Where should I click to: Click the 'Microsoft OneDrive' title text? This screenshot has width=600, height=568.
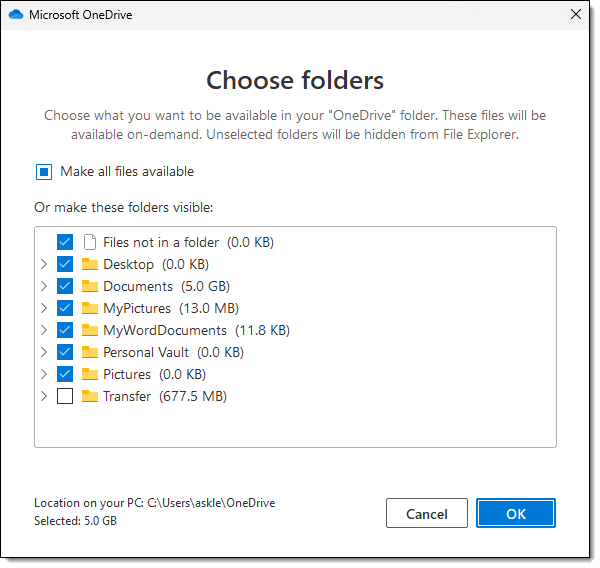point(81,15)
